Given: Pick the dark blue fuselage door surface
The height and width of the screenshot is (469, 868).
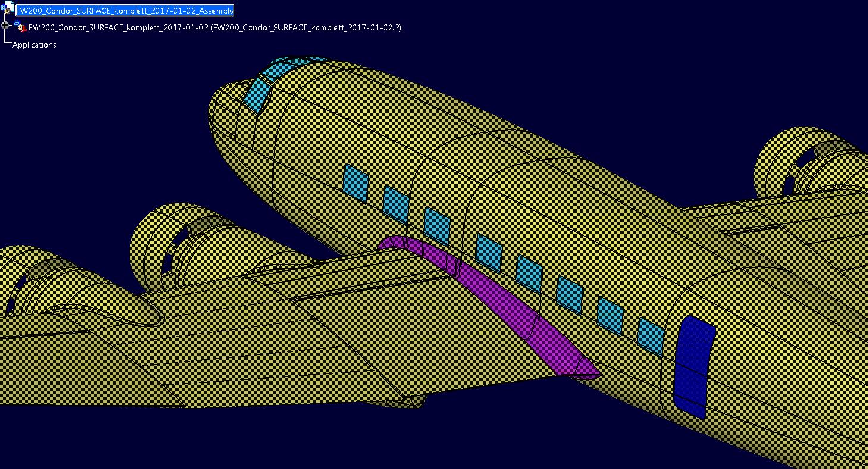Looking at the screenshot, I should (x=694, y=366).
